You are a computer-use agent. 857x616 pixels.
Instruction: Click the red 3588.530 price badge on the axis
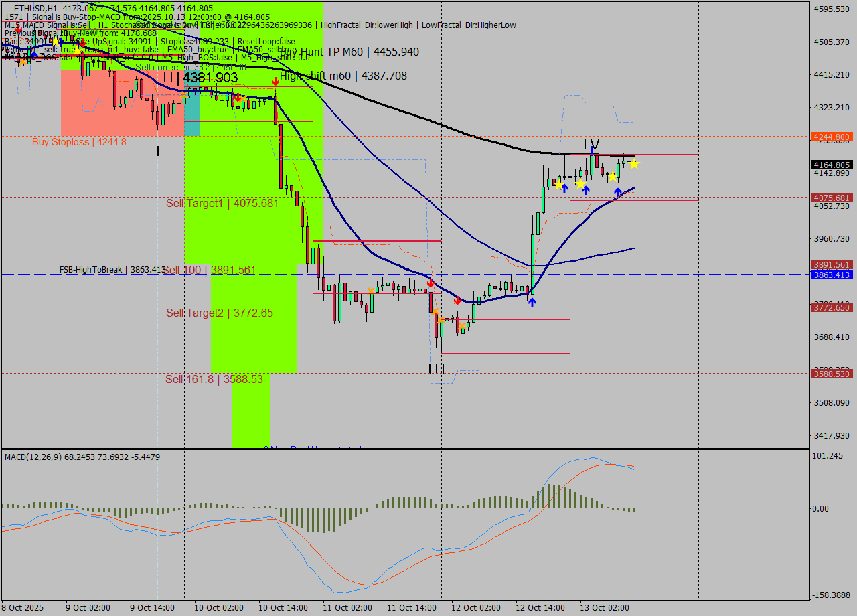tap(832, 375)
